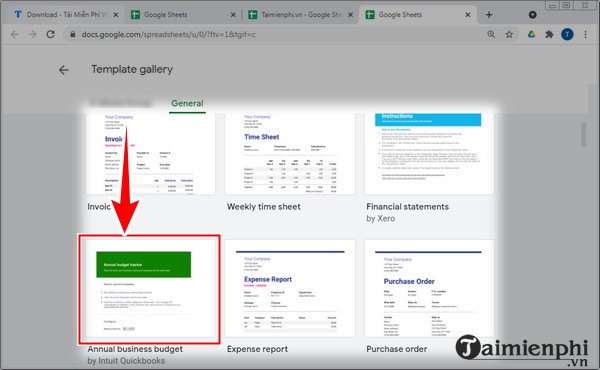The width and height of the screenshot is (600, 370).
Task: Open the Financial statements template thumbnail
Action: pos(429,153)
